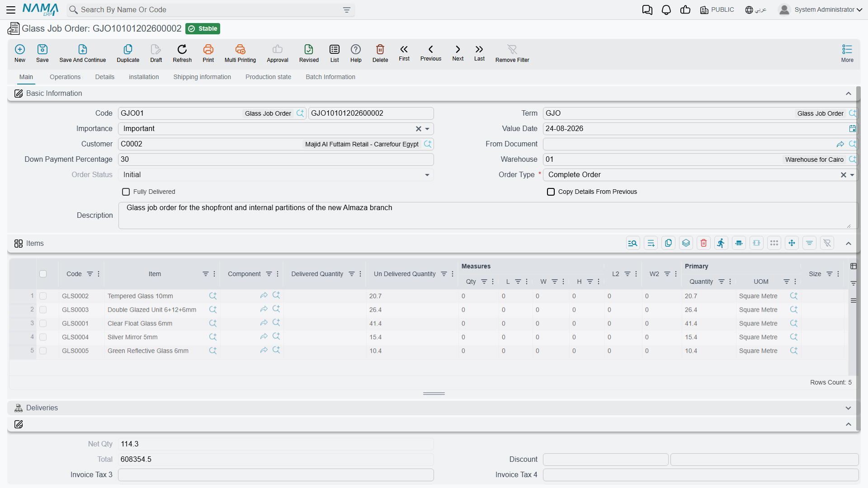Duplicate the current job order
The image size is (868, 488).
128,53
